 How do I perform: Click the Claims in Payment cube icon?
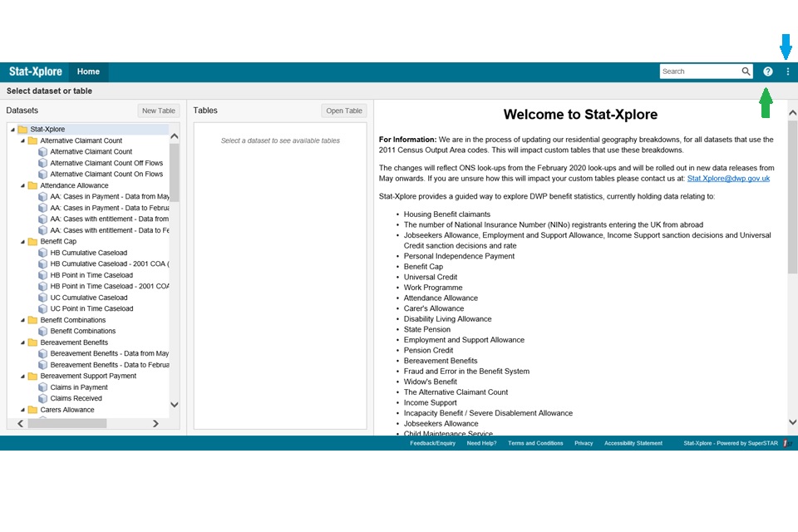42,387
